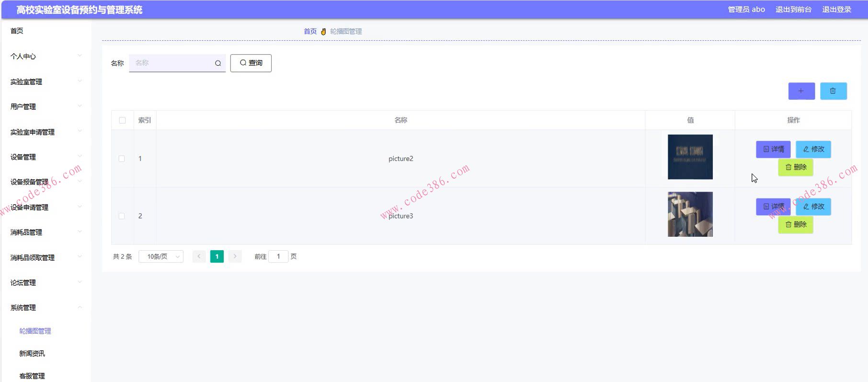Viewport: 868px width, 382px height.
Task: Click 修改 for picture2
Action: (813, 149)
